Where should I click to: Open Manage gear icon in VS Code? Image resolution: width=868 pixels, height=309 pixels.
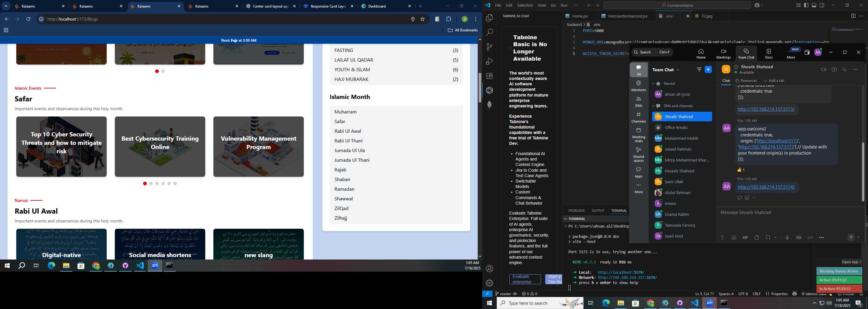pos(489,283)
